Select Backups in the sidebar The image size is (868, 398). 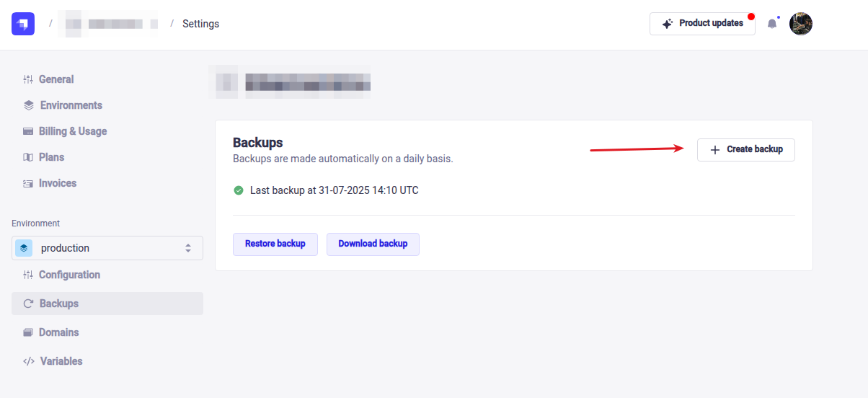click(59, 304)
